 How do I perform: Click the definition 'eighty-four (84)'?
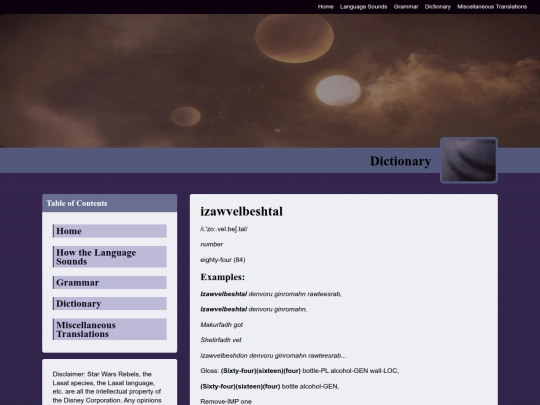[x=223, y=260]
